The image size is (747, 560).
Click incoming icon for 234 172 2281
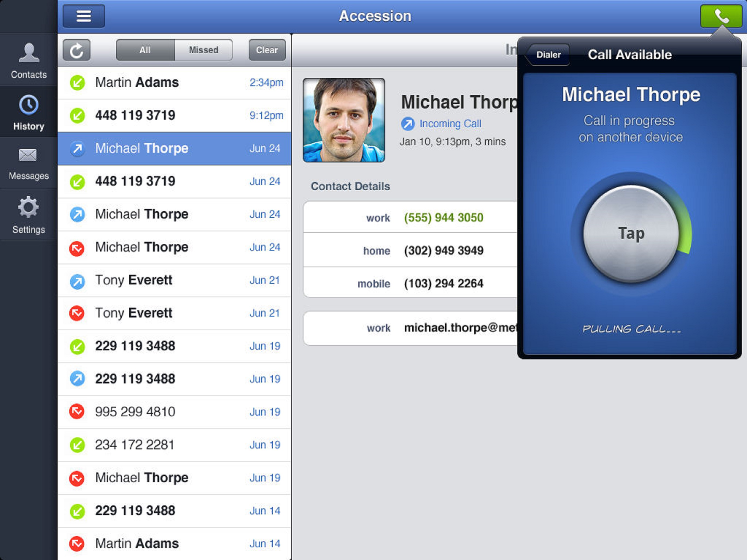tap(77, 445)
